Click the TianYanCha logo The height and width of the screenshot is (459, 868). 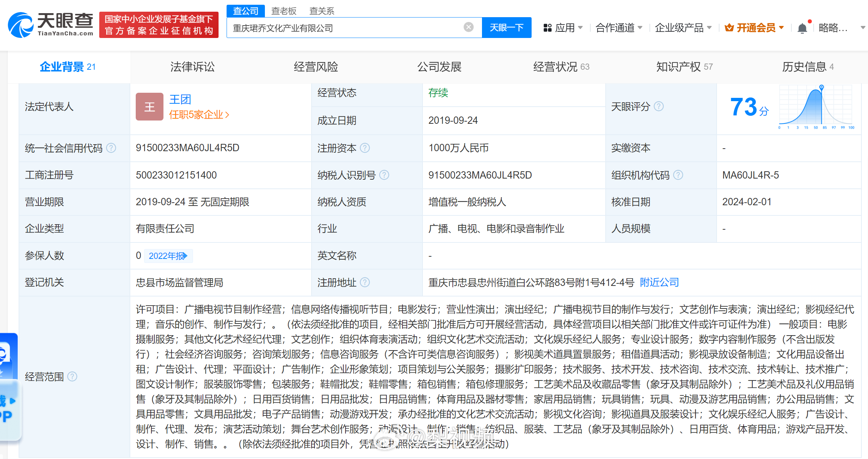point(50,25)
